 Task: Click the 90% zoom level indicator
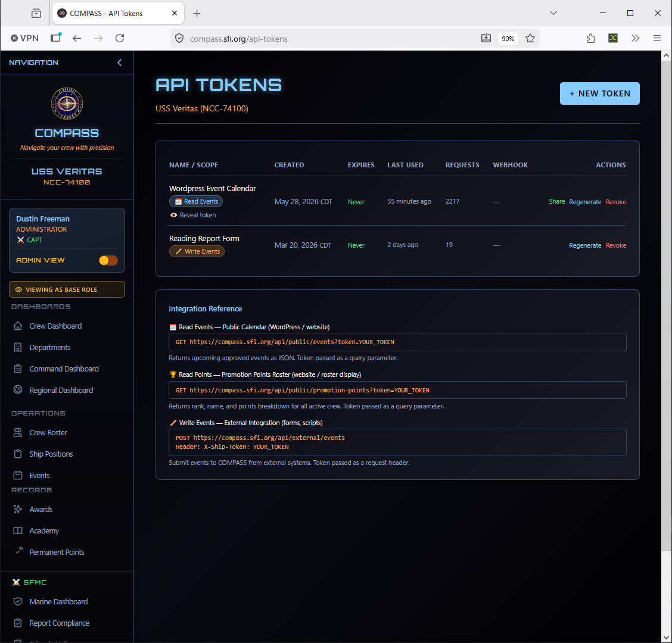[508, 39]
